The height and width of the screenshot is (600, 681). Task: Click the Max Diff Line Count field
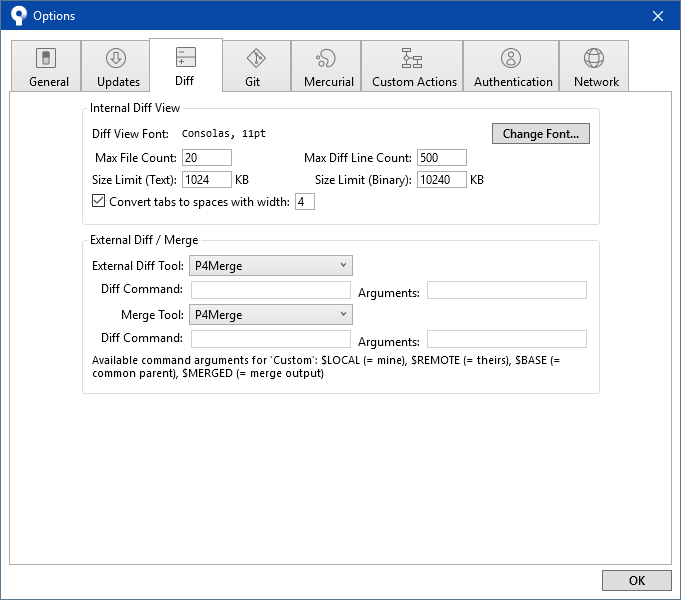(442, 158)
